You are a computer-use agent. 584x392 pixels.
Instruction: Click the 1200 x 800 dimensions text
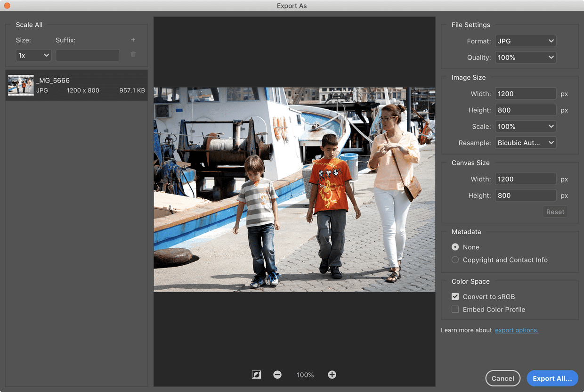(x=83, y=90)
